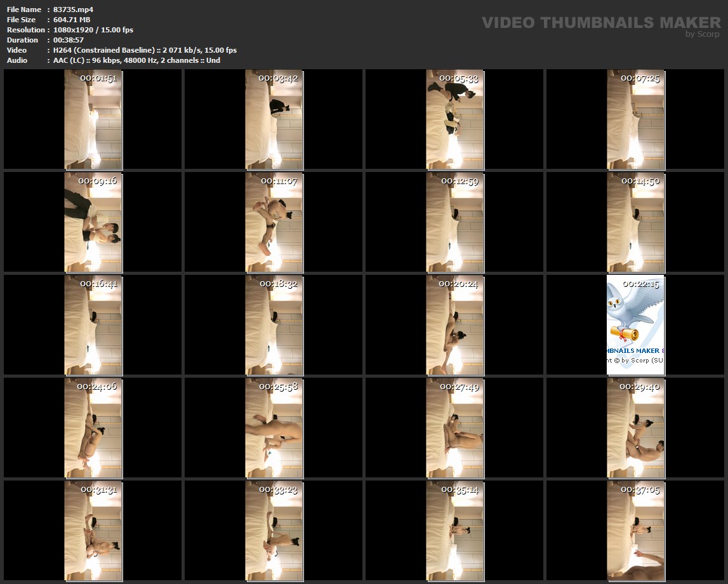This screenshot has width=728, height=584.
Task: Pick the thumbnail stamped 00:09:16
Action: [93, 222]
